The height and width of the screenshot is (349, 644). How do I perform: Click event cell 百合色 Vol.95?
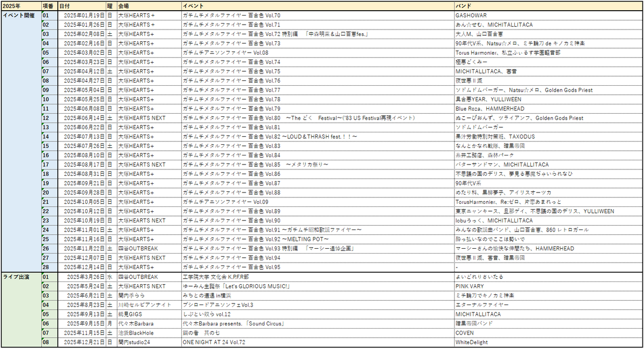(317, 267)
